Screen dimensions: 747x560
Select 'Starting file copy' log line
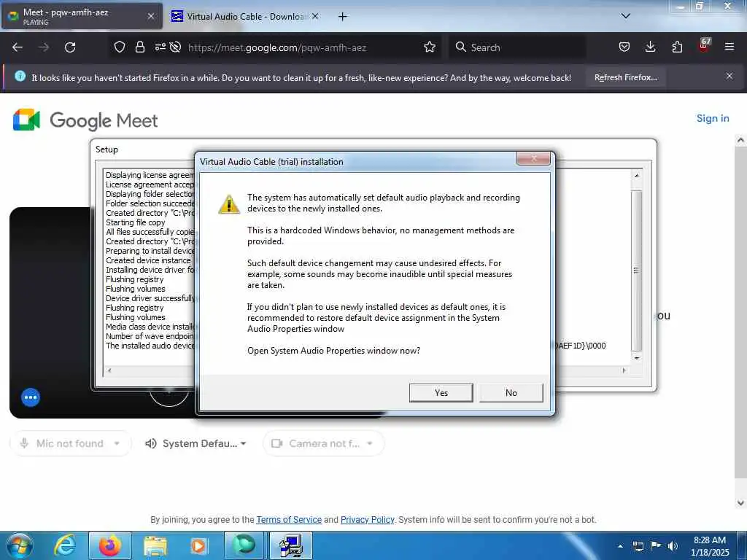pos(135,222)
